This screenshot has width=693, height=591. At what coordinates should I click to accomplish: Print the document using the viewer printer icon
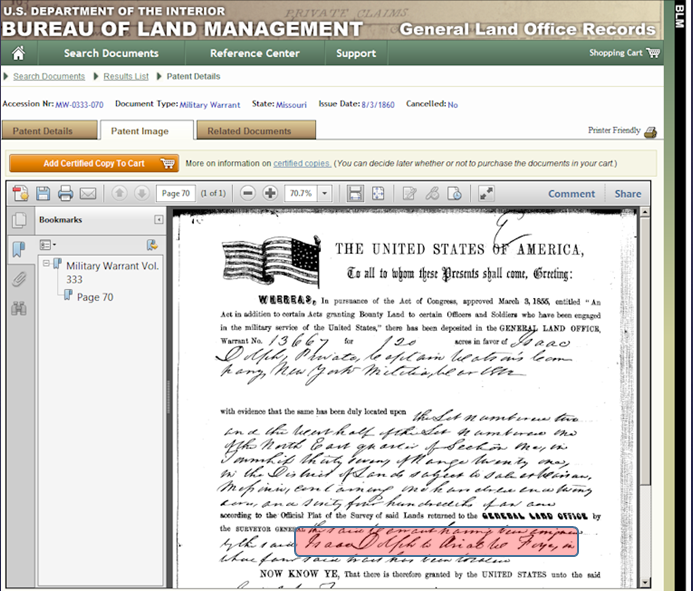65,193
